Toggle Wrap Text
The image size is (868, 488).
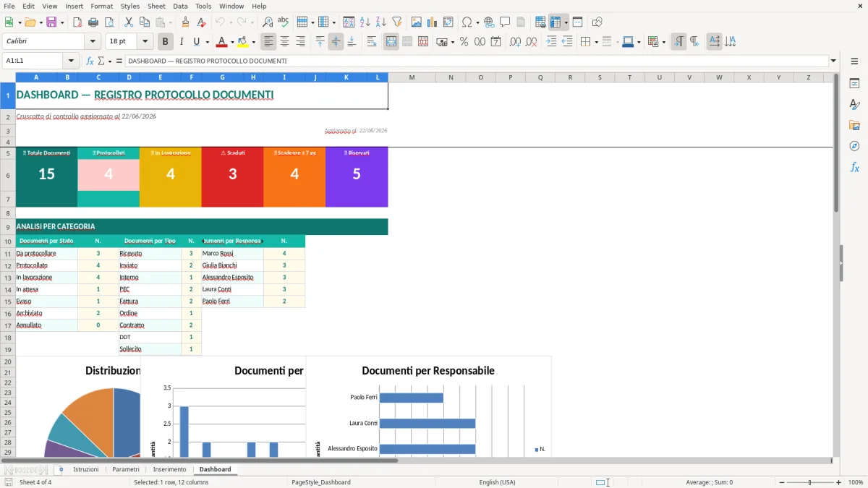tap(372, 42)
